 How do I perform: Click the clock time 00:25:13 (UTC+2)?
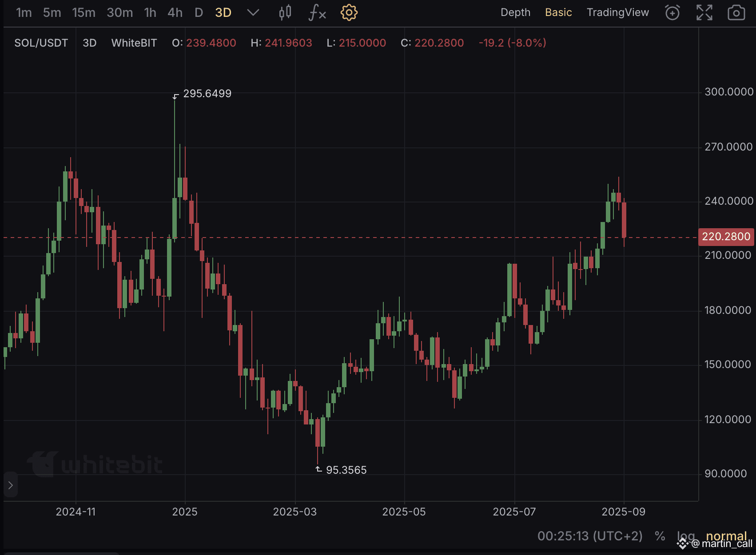coord(589,536)
